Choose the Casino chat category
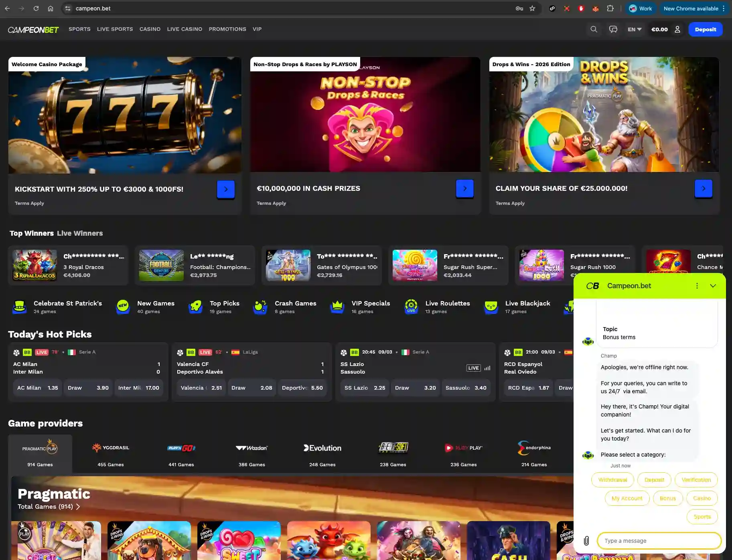 (x=702, y=498)
